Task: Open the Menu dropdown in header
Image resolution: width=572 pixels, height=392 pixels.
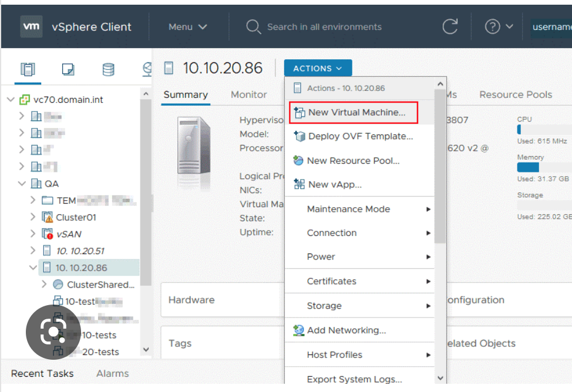Action: pos(187,26)
